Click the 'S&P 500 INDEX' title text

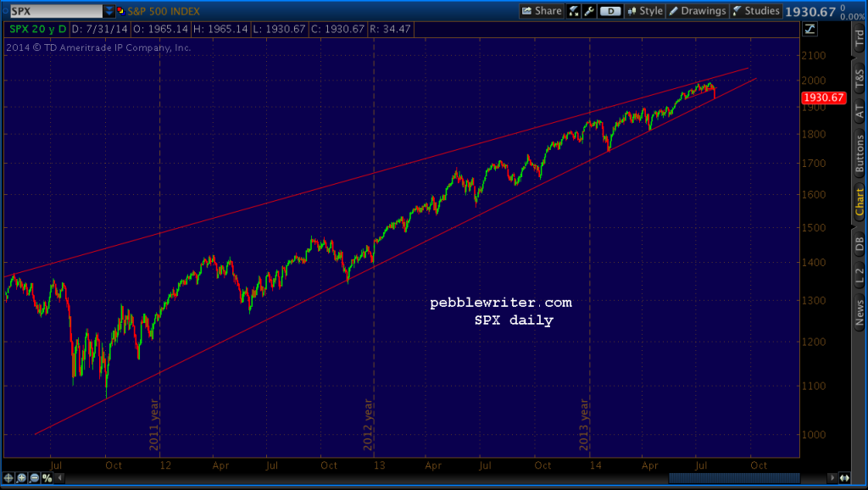164,11
